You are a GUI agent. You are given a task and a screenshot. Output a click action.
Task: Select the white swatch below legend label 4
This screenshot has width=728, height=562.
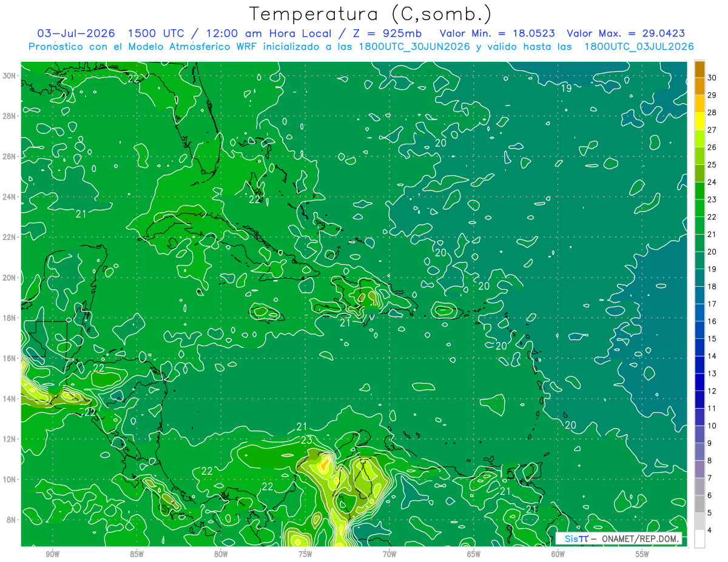[x=699, y=538]
